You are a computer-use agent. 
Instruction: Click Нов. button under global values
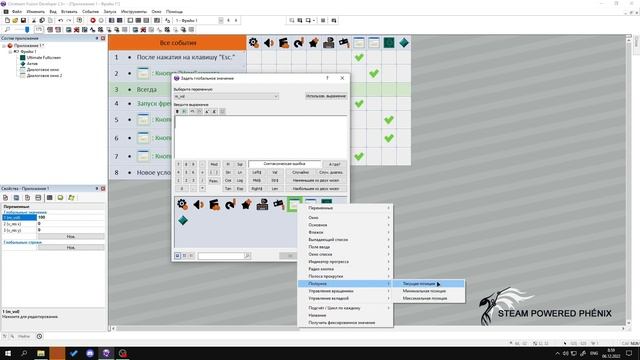pos(71,236)
